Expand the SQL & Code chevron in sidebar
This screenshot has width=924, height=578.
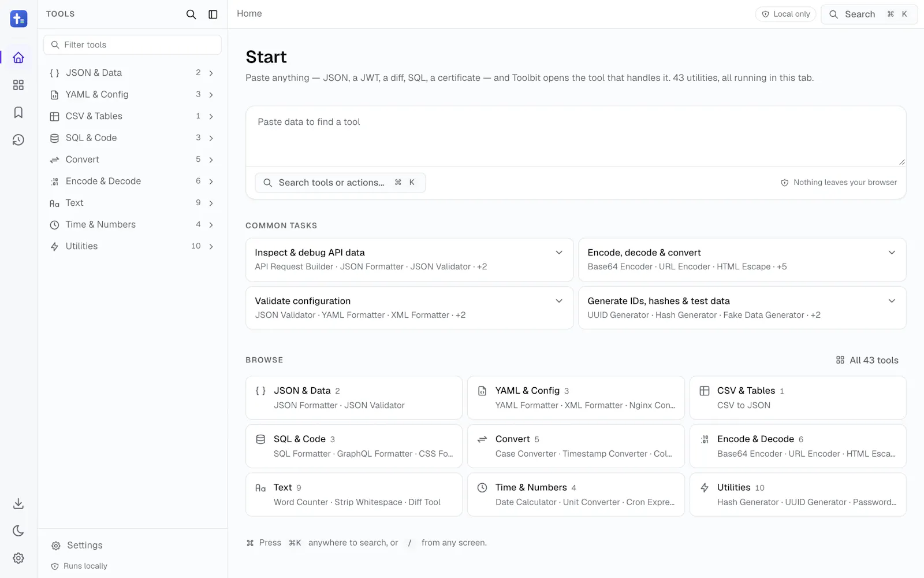tap(211, 138)
